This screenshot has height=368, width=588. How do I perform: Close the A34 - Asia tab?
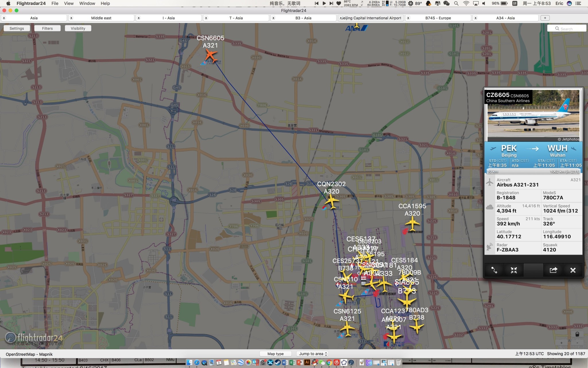pos(475,18)
